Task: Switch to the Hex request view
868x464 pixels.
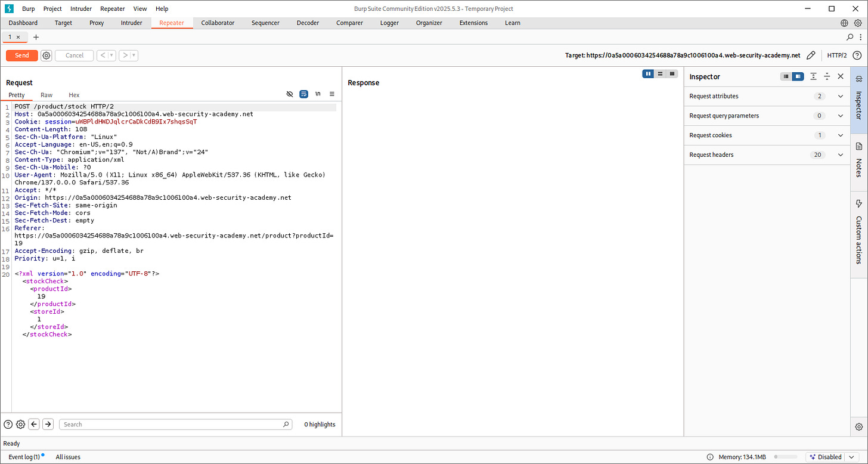Action: (x=74, y=95)
